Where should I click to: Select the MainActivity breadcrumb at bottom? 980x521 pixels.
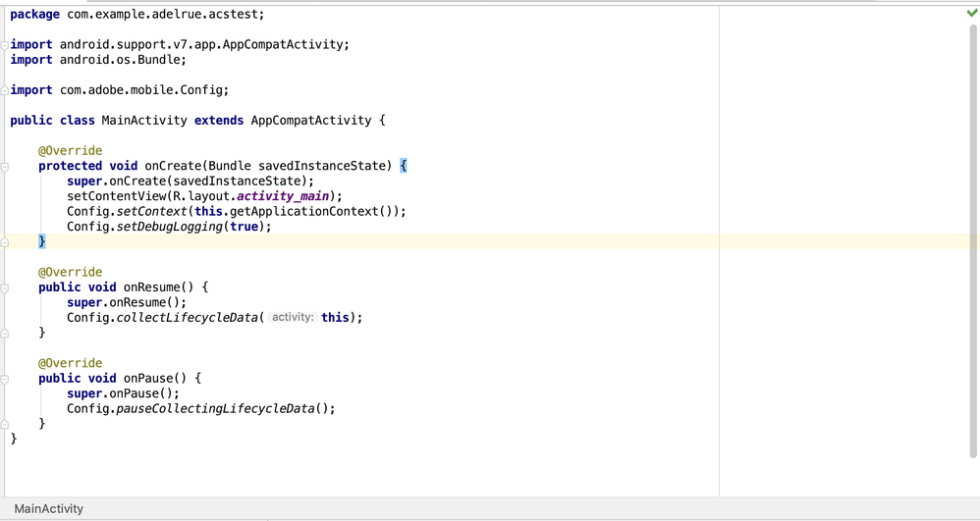tap(48, 508)
